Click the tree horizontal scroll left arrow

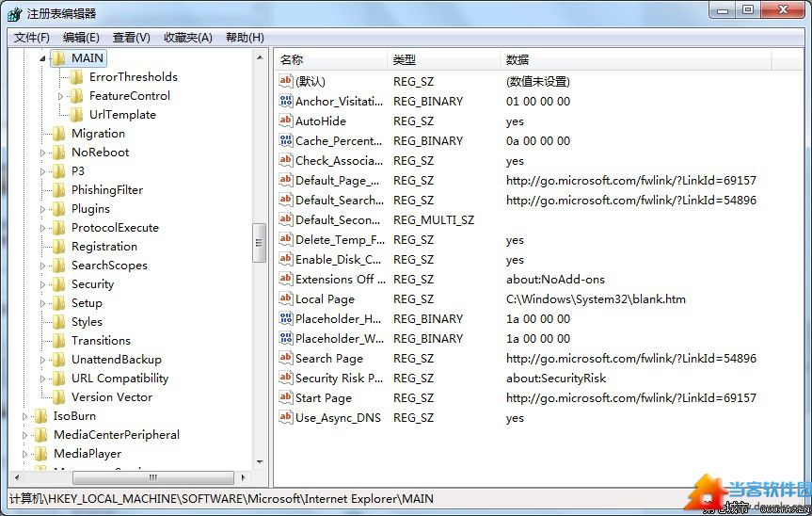coord(17,477)
